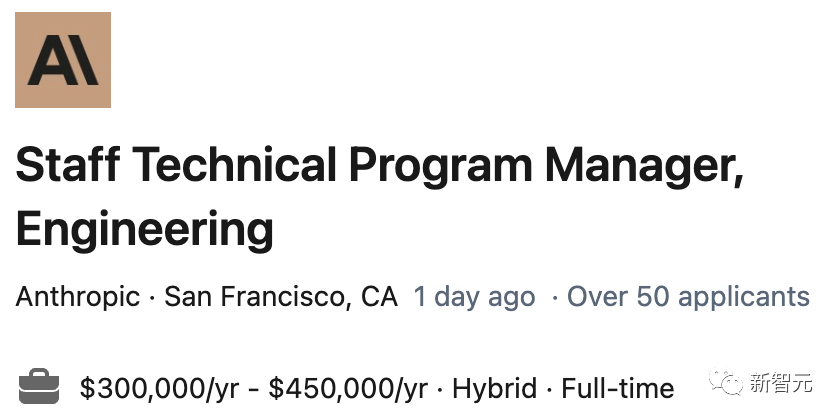This screenshot has height=420, width=840.
Task: Open the Anthropic company name link
Action: pyautogui.click(x=78, y=296)
